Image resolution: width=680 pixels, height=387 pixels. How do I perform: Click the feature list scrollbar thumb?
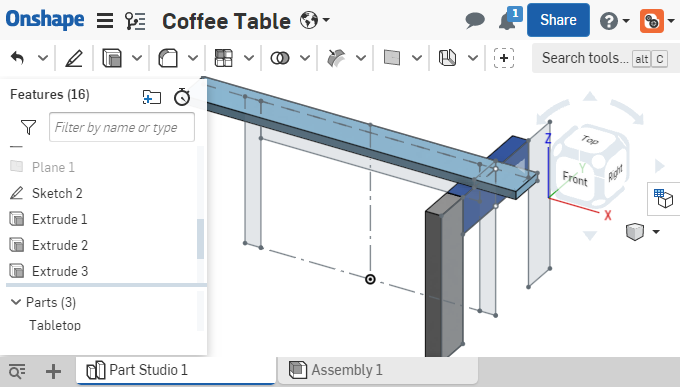(200, 239)
